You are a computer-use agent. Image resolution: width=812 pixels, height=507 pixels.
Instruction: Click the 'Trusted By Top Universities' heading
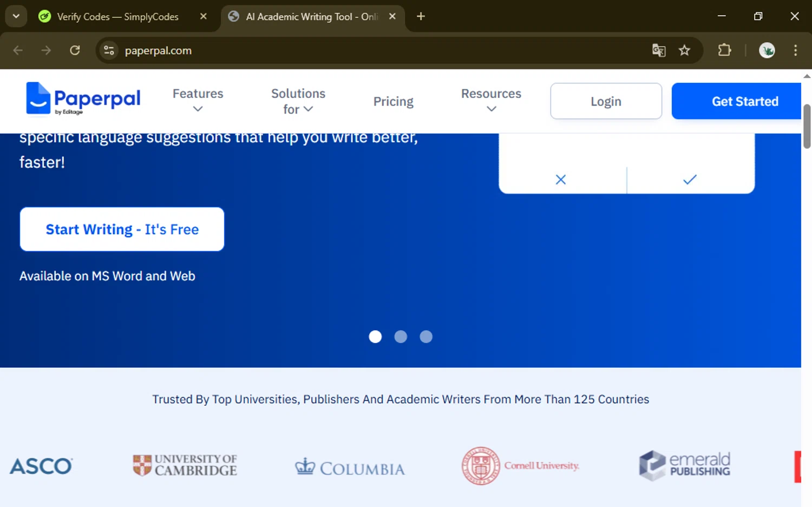pos(401,399)
